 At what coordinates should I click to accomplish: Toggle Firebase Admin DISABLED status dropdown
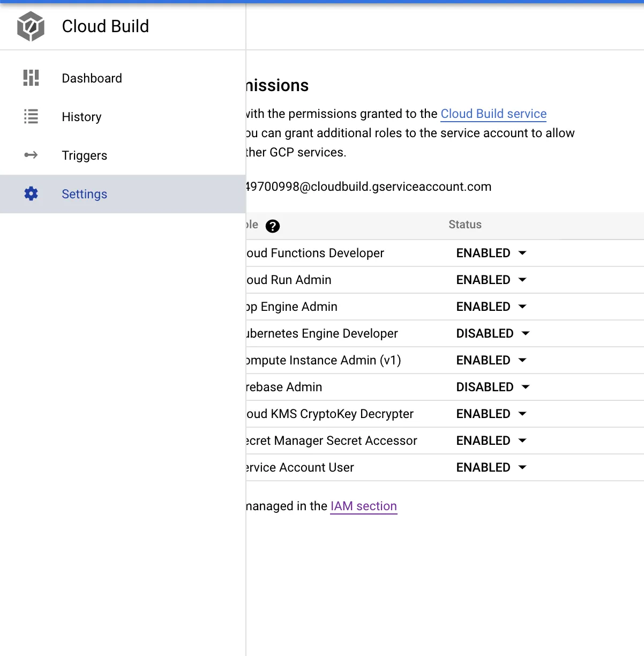click(492, 387)
